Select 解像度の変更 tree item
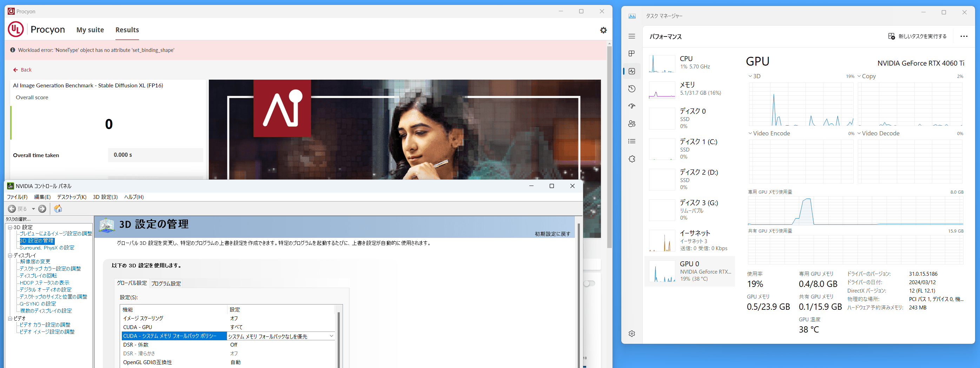This screenshot has height=368, width=980. 35,262
